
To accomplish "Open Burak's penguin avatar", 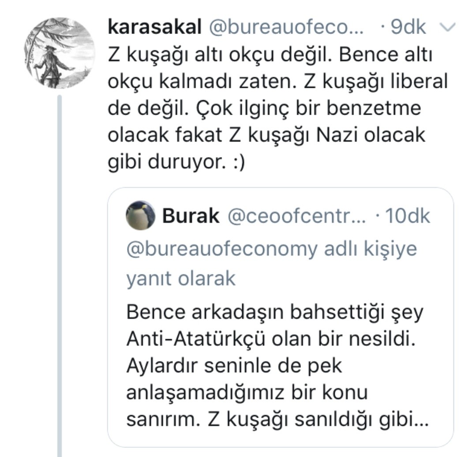I will [x=140, y=216].
